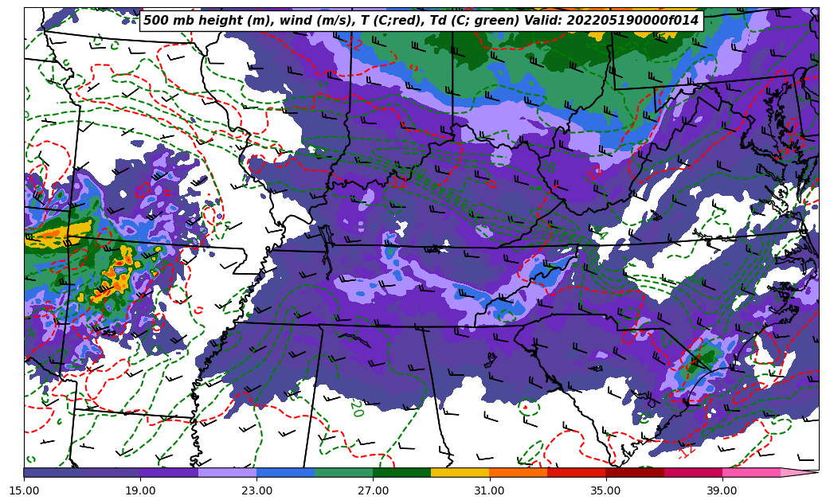Select the 35.00 colorbar tick label
This screenshot has height=504, width=826.
point(605,490)
